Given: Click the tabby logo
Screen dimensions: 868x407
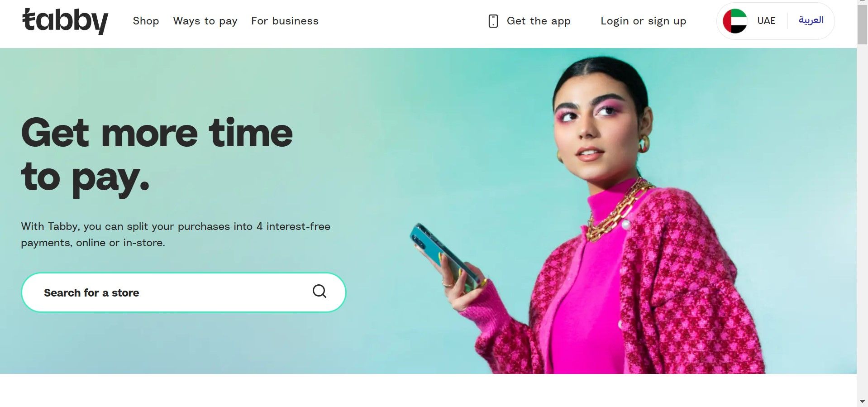Looking at the screenshot, I should 65,21.
